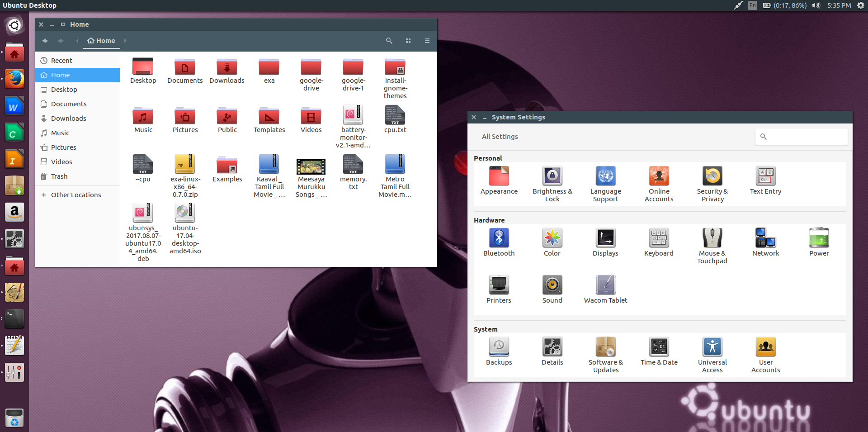868x432 pixels.
Task: Open Software & Updates settings
Action: click(x=605, y=355)
